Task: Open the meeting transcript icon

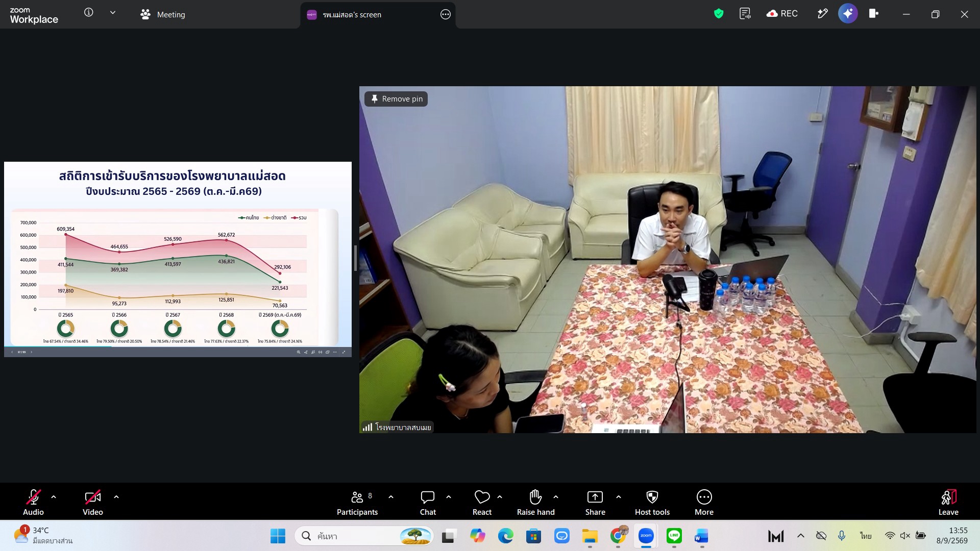Action: pos(745,14)
